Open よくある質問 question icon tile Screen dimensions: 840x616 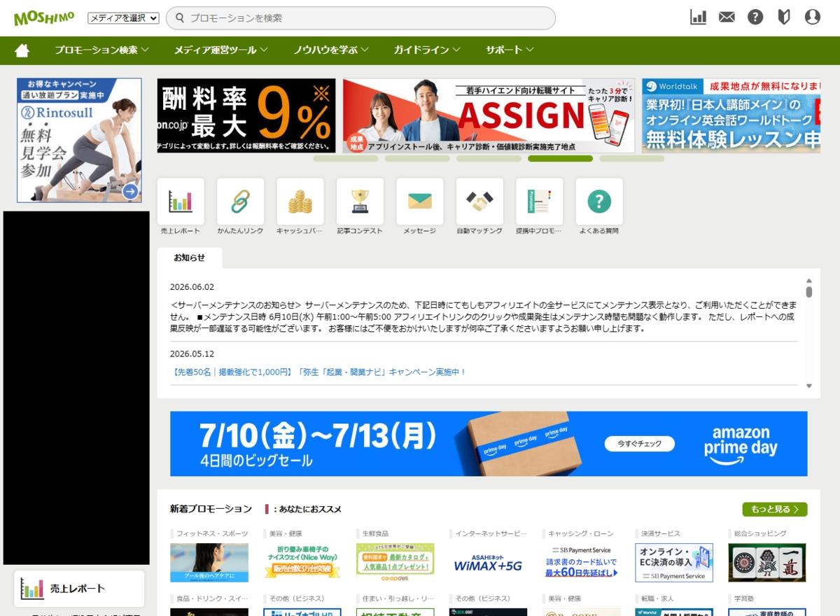pyautogui.click(x=599, y=202)
